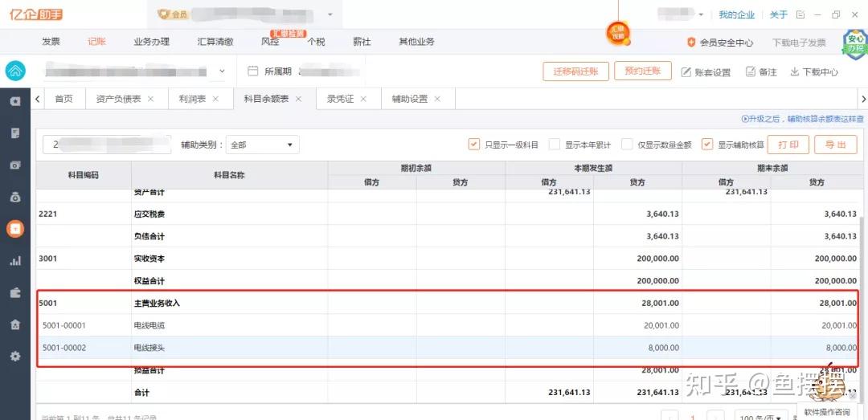This screenshot has height=420, width=868.
Task: Close the 科目余额表 tab
Action: (298, 99)
